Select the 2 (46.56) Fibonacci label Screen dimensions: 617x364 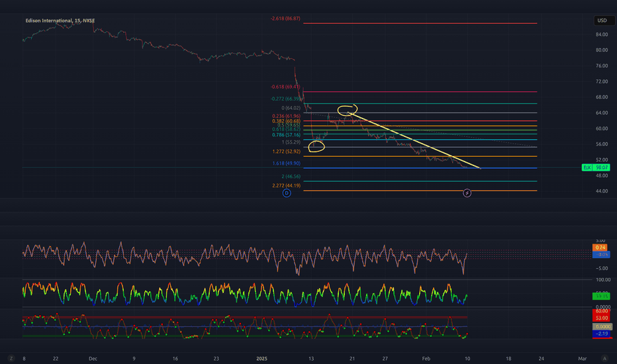coord(291,177)
